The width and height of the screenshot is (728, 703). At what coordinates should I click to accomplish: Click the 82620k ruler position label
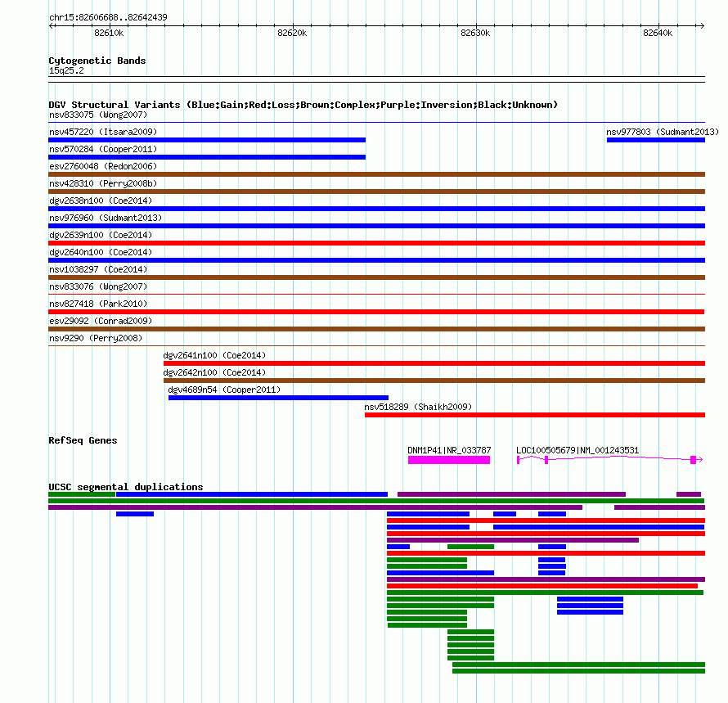[x=292, y=33]
